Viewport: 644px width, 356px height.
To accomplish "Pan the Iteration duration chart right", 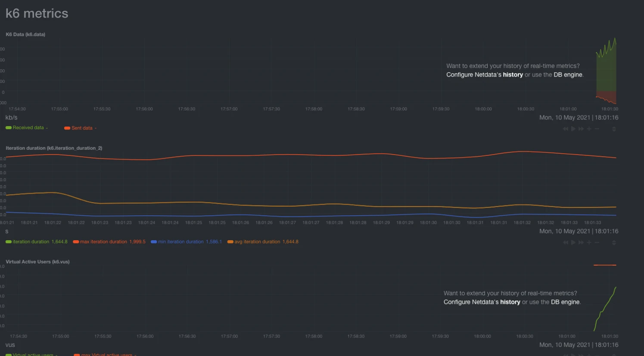I will [581, 242].
